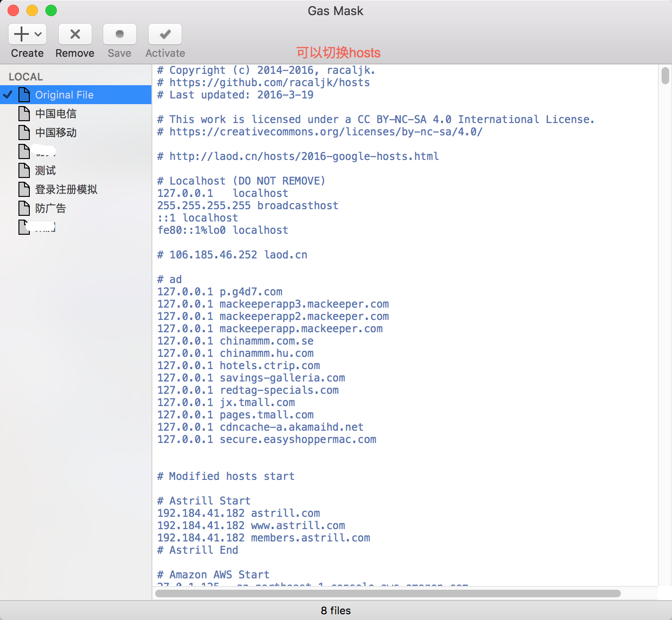Image resolution: width=672 pixels, height=620 pixels.
Task: Click the laod.cn google-hosts URL line
Action: pos(298,156)
